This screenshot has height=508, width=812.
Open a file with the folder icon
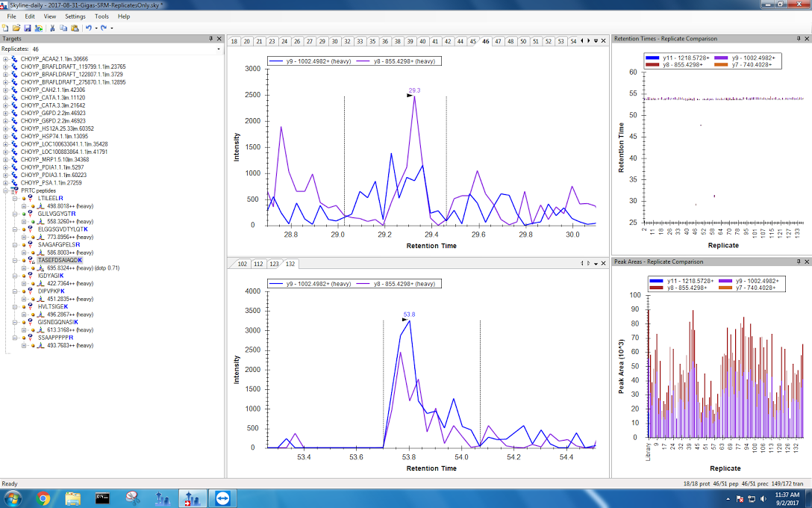pyautogui.click(x=16, y=28)
